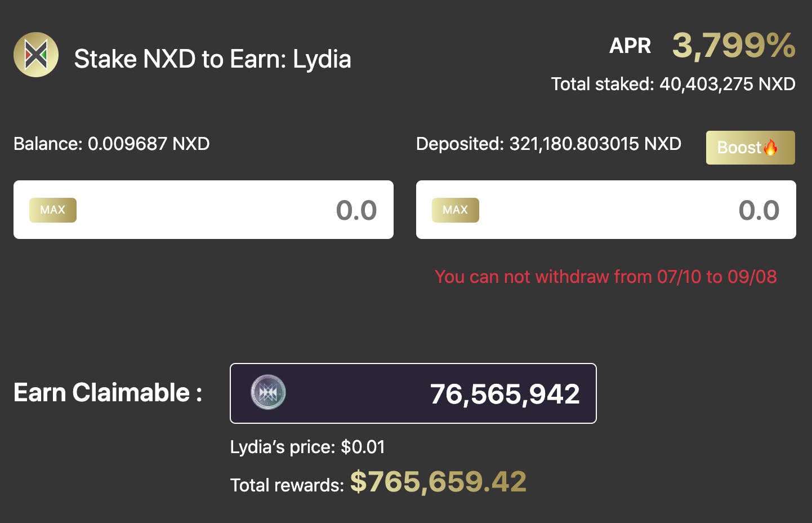Click the "Total rewards:" label

287,485
